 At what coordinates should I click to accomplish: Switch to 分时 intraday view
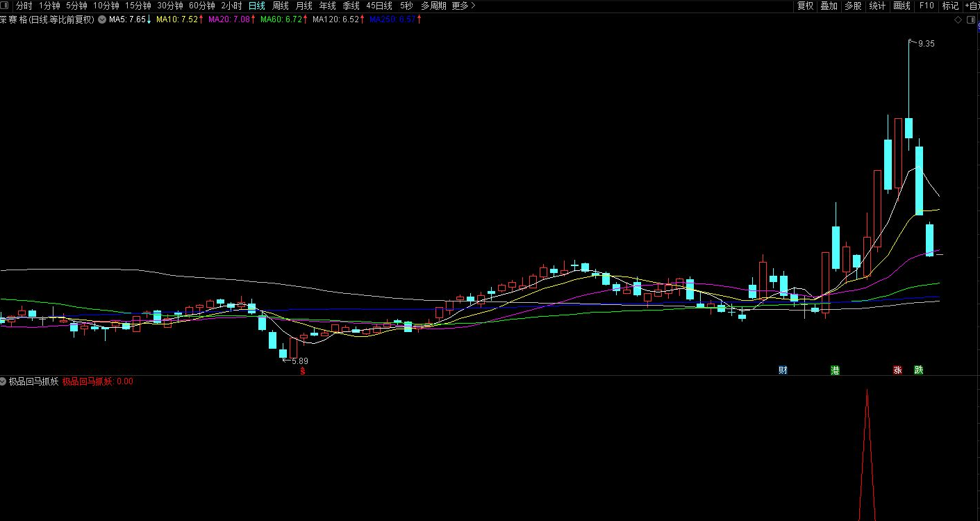pyautogui.click(x=24, y=6)
